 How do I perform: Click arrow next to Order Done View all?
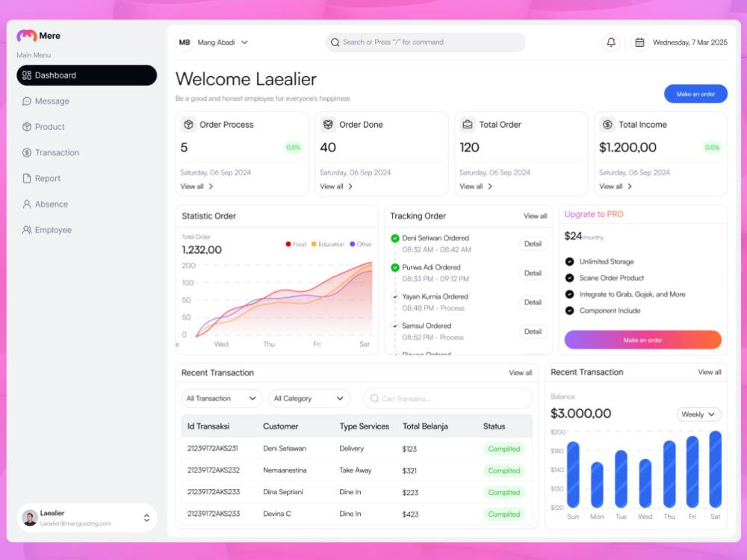coord(350,187)
